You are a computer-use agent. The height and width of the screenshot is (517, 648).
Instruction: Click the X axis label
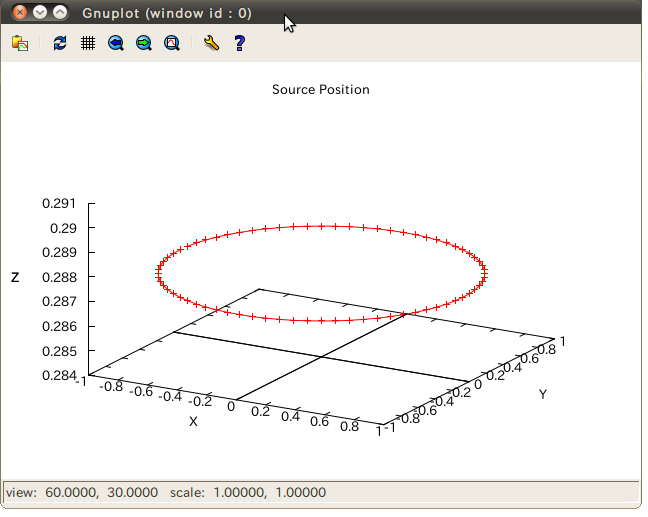click(x=193, y=421)
